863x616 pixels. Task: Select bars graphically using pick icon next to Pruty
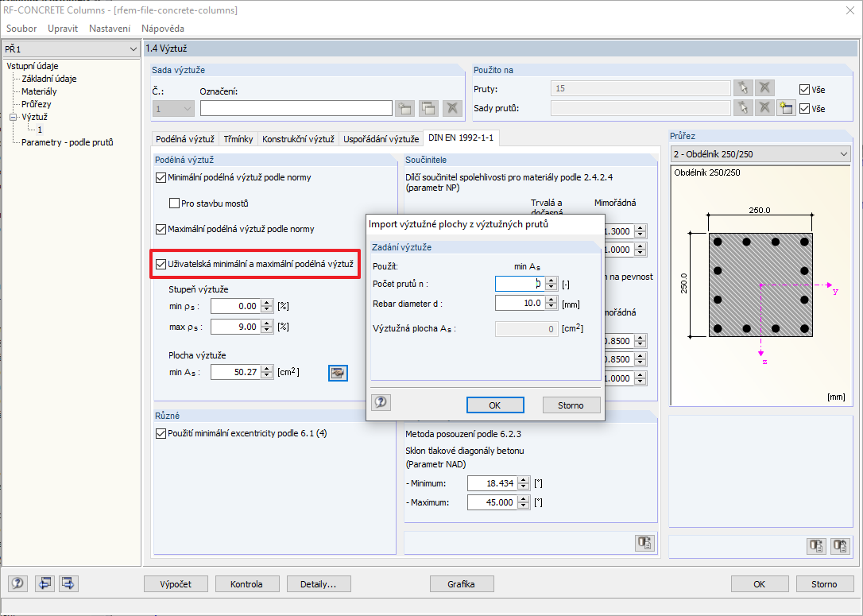(742, 89)
